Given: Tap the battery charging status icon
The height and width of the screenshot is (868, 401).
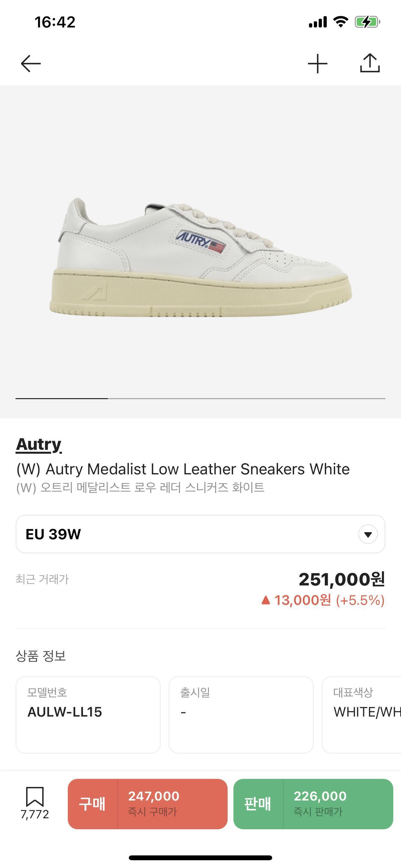Looking at the screenshot, I should pos(367,22).
